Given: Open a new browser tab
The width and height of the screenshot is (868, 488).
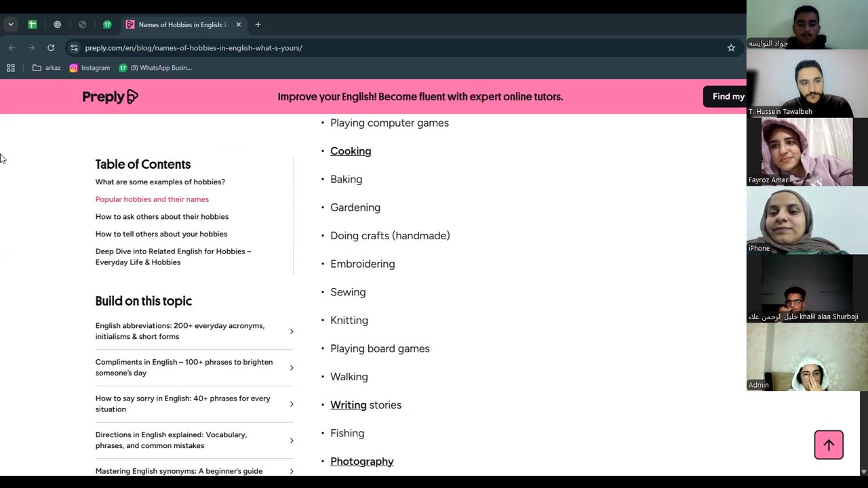Looking at the screenshot, I should click(258, 24).
